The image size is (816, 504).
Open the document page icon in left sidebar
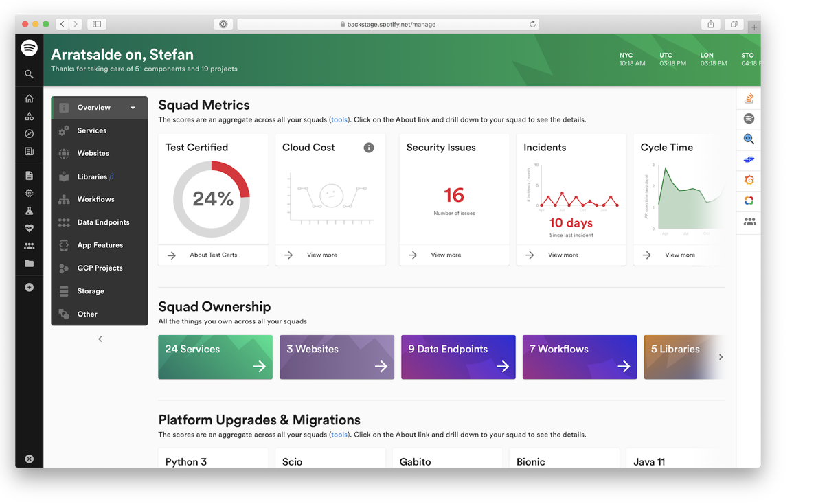tap(29, 176)
